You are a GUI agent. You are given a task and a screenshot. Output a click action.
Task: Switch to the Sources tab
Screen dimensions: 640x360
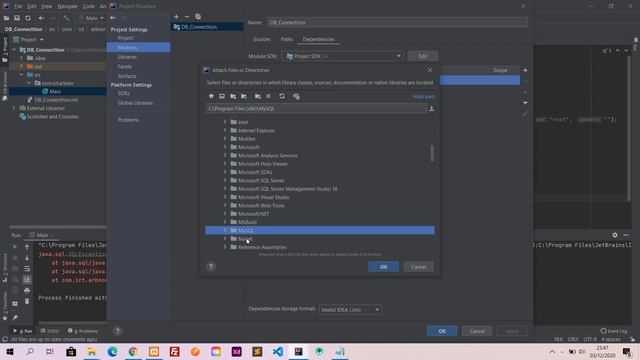click(x=262, y=39)
